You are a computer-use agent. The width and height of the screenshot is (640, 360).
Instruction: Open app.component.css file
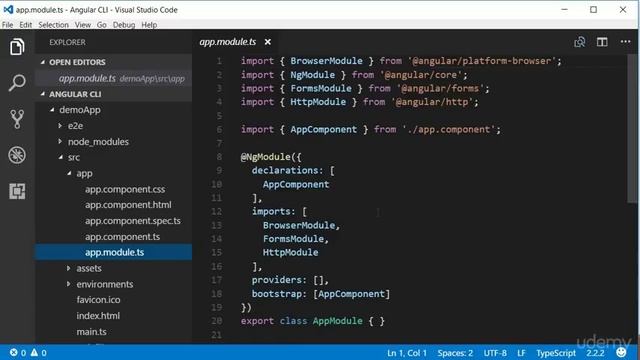[x=125, y=189]
